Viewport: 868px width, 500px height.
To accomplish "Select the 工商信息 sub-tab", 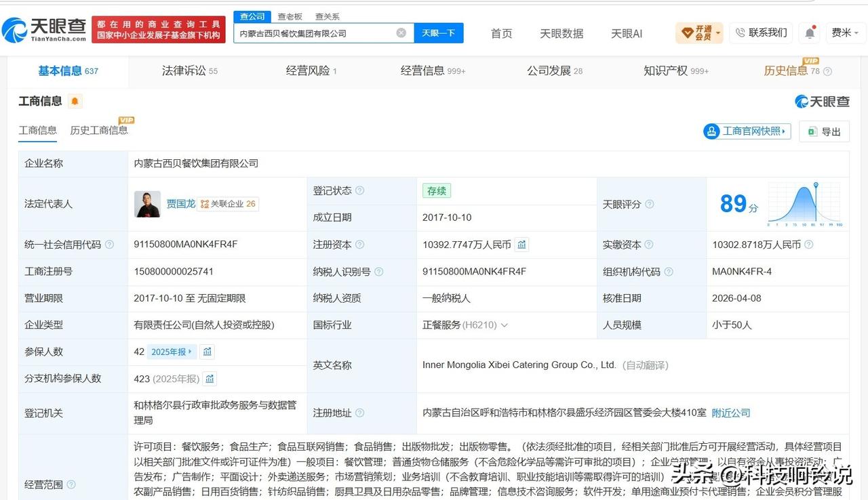I will tap(37, 130).
